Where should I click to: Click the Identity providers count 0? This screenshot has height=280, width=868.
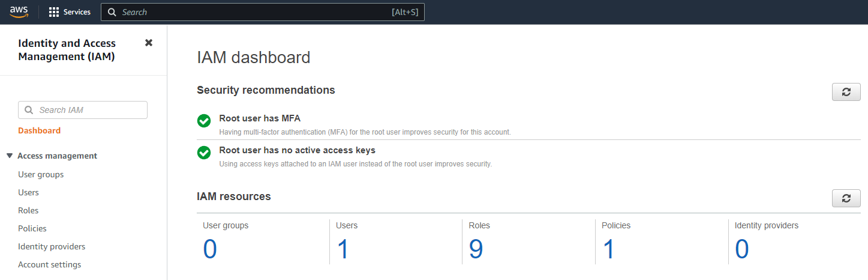742,249
